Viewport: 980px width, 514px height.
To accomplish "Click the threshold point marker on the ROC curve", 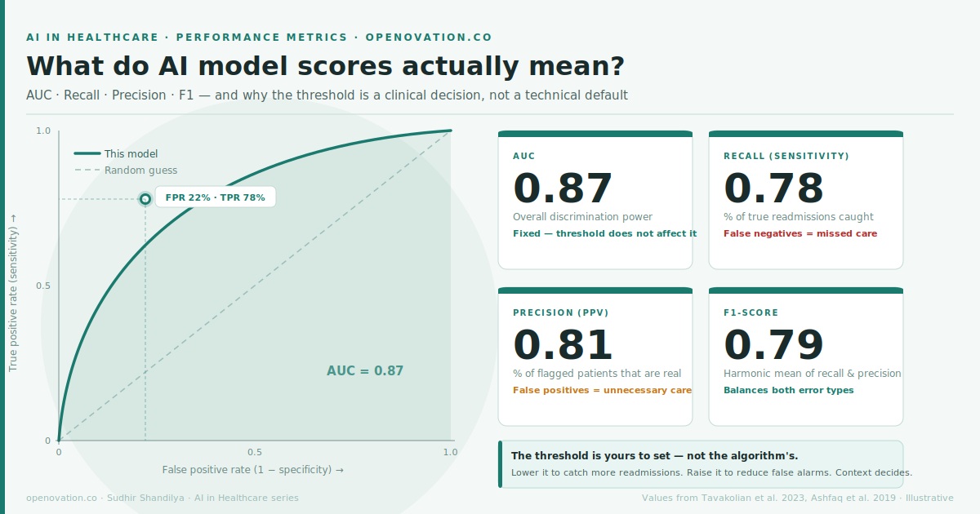I will 145,198.
